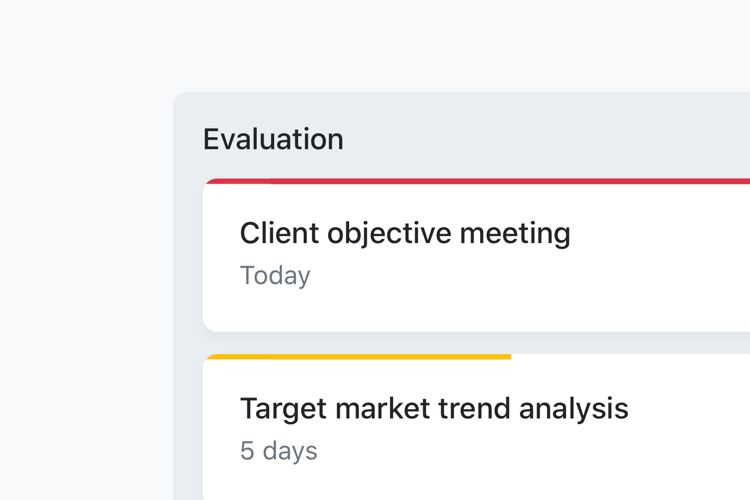Screen dimensions: 750x500
Task: Click empty page background left of column
Action: tap(85, 300)
